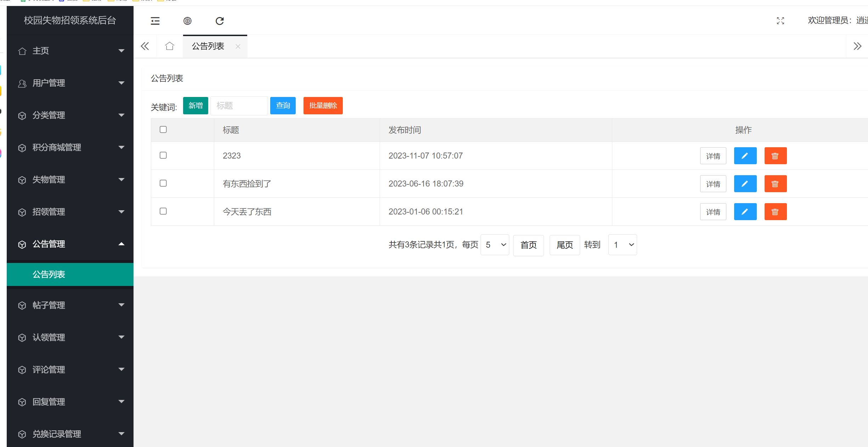This screenshot has width=868, height=447.
Task: Open the page number dropdown after 转到
Action: [x=622, y=245]
